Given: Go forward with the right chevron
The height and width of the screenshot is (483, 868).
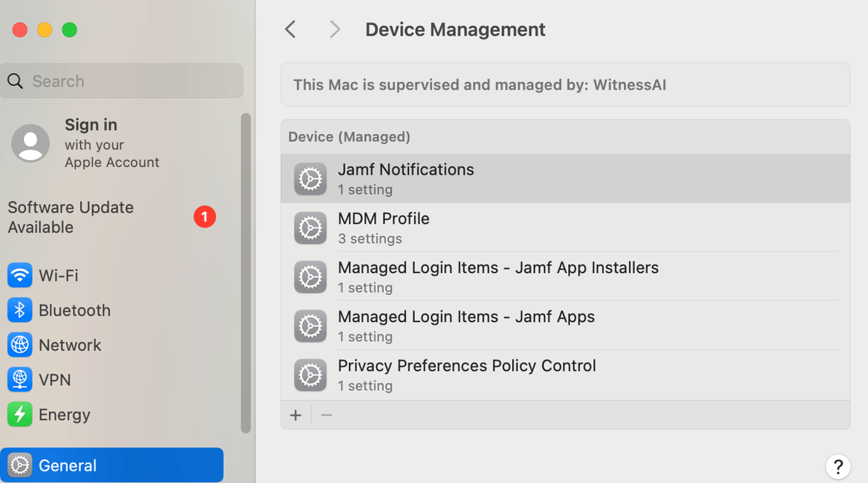Looking at the screenshot, I should pos(335,29).
